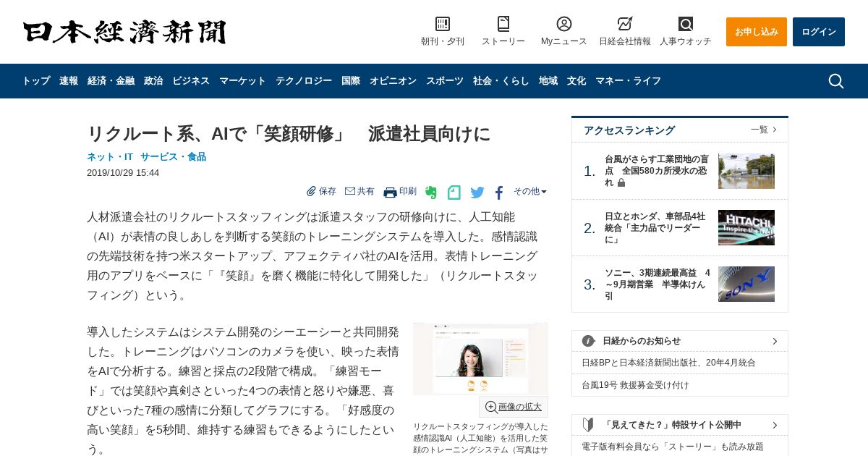
Task: Open the 「見えてきた？」特設サイト公開中 chevron
Action: (775, 425)
